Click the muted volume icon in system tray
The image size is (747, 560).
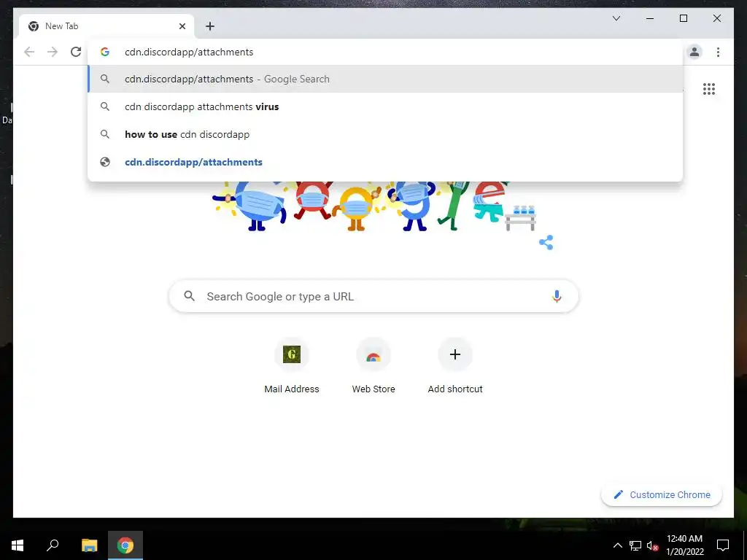(652, 545)
